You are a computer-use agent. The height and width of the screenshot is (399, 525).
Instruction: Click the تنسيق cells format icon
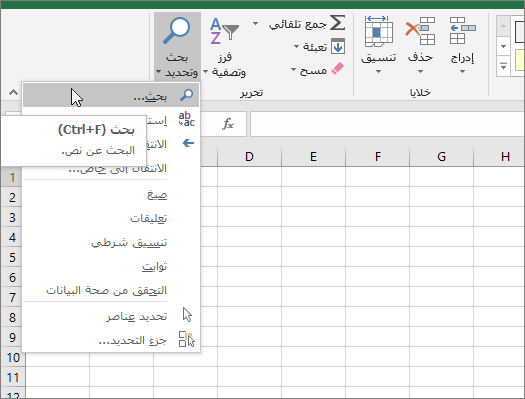pos(379,31)
